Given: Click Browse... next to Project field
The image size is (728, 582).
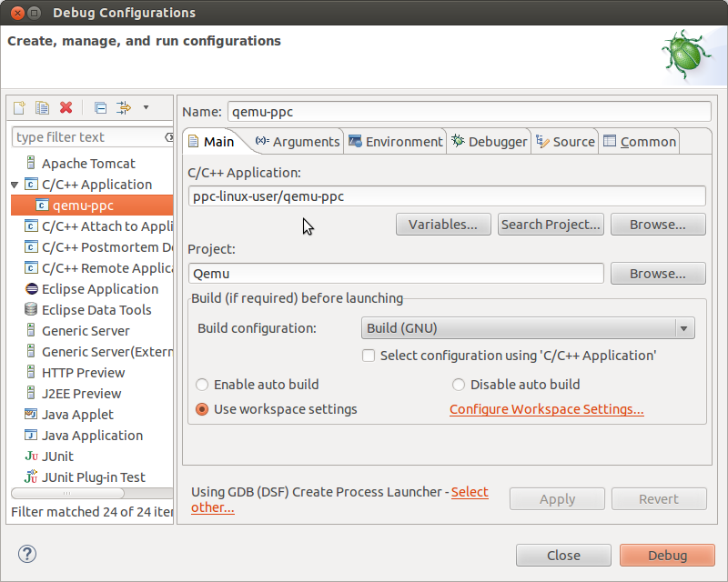Looking at the screenshot, I should pos(658,274).
